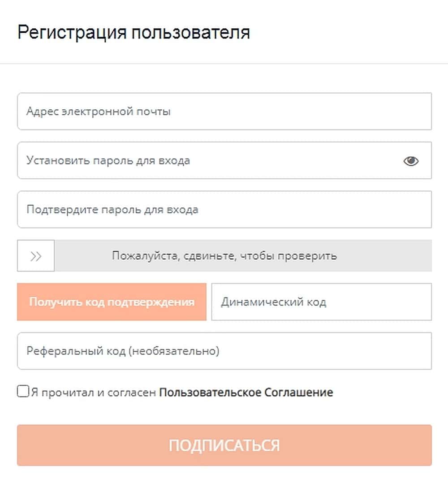Click the 'Адрес электронной почты' field
This screenshot has width=448, height=500.
224,111
